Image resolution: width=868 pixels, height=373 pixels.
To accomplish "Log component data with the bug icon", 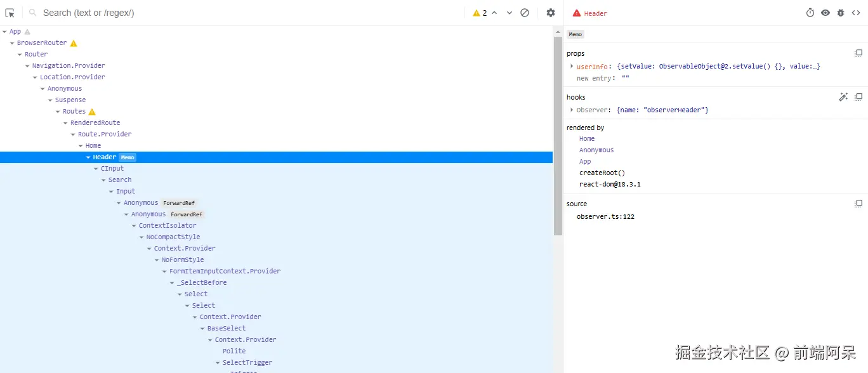I will [841, 13].
